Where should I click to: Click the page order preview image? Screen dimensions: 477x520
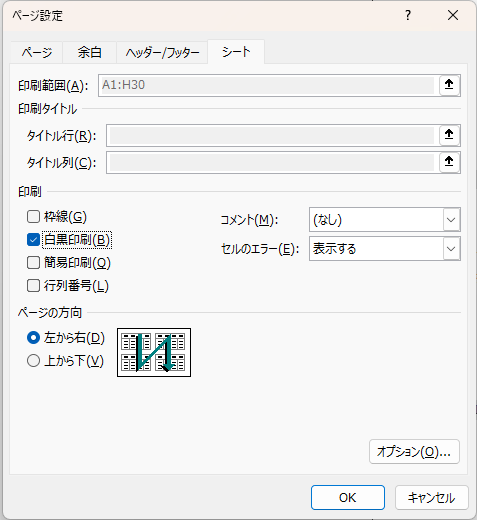[x=154, y=352]
